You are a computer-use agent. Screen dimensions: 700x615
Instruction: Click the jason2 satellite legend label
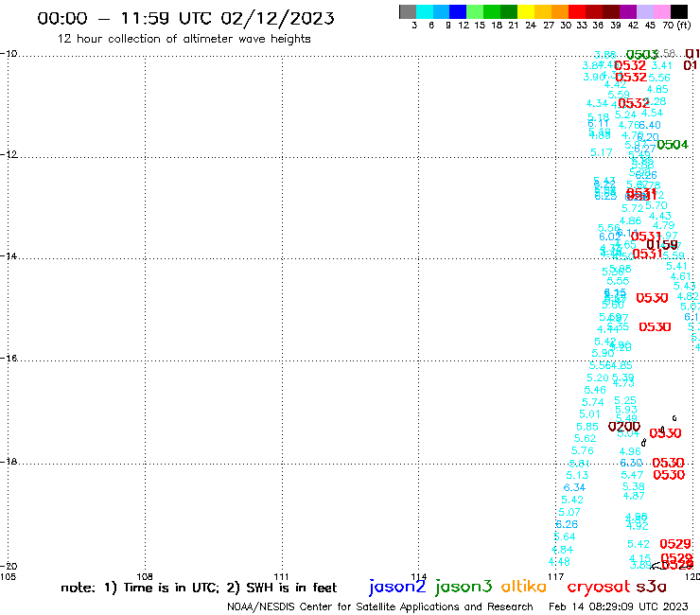(397, 587)
